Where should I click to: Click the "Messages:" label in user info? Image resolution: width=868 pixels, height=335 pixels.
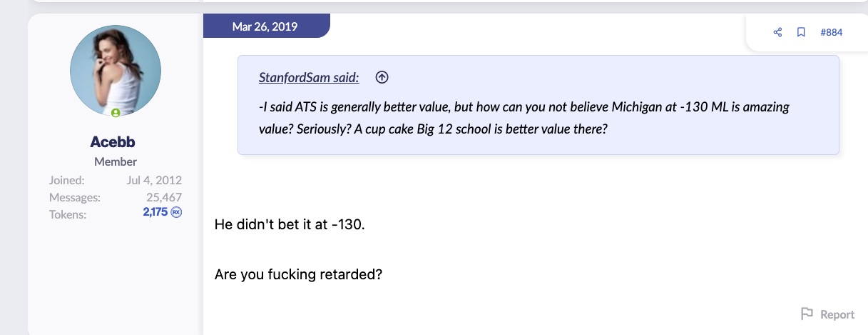(74, 197)
